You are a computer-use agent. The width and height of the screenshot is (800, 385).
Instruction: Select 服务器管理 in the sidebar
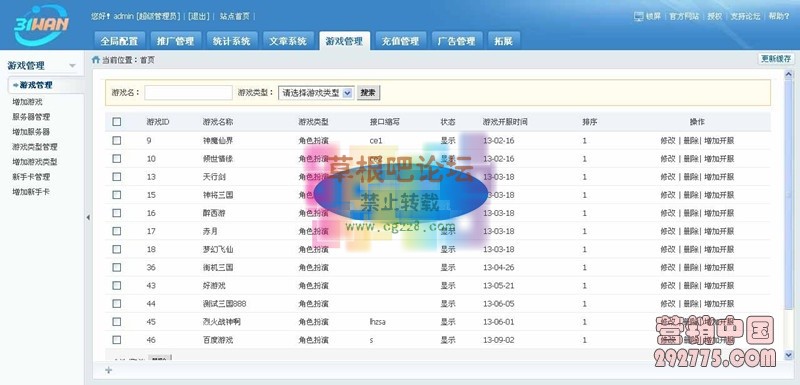coord(31,117)
